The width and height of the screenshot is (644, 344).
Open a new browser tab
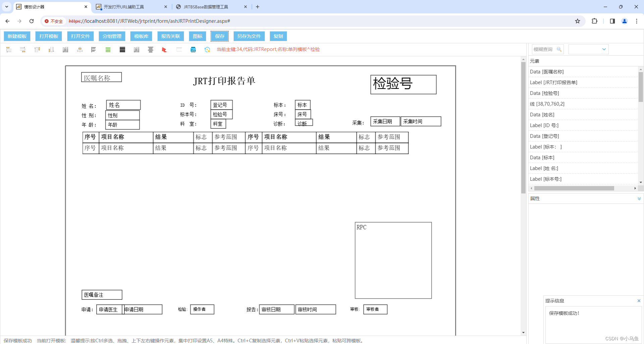tap(258, 7)
